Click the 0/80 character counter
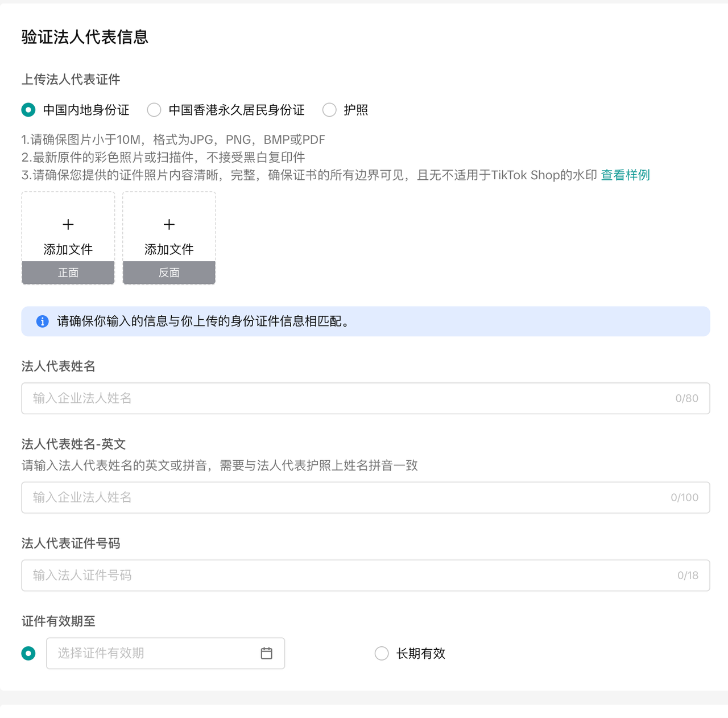This screenshot has height=718, width=728. coord(686,398)
